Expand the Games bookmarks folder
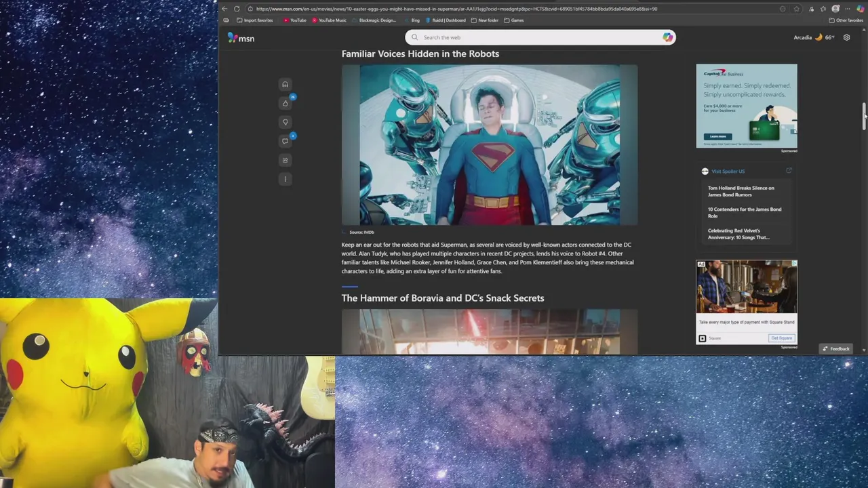 (514, 20)
